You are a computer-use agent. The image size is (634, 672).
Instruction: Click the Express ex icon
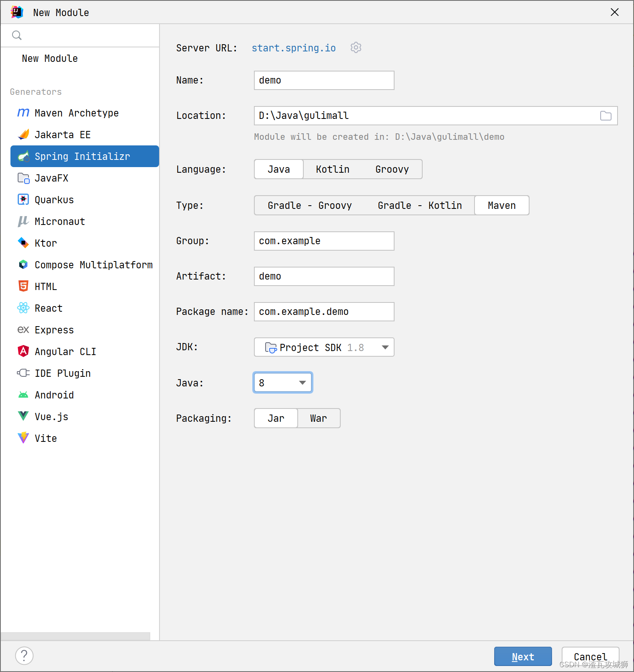point(23,330)
